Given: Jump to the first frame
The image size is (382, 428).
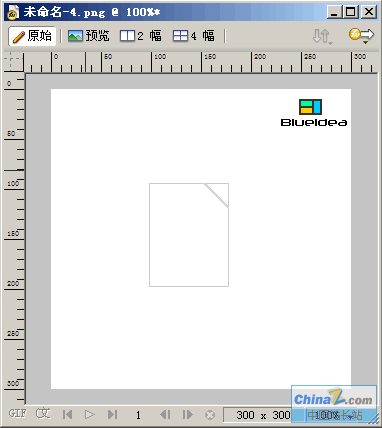Looking at the screenshot, I should pyautogui.click(x=67, y=415).
